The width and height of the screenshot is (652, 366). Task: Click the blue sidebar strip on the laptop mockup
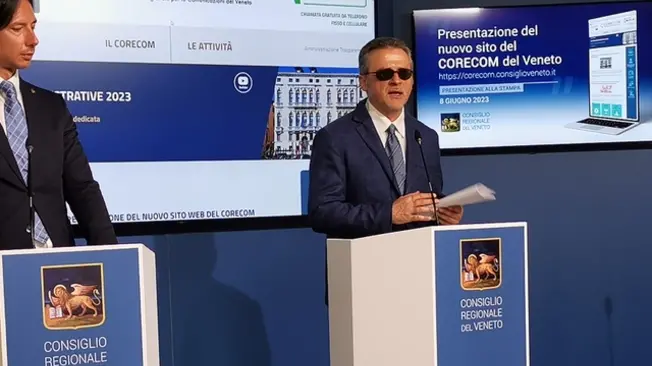pos(632,83)
